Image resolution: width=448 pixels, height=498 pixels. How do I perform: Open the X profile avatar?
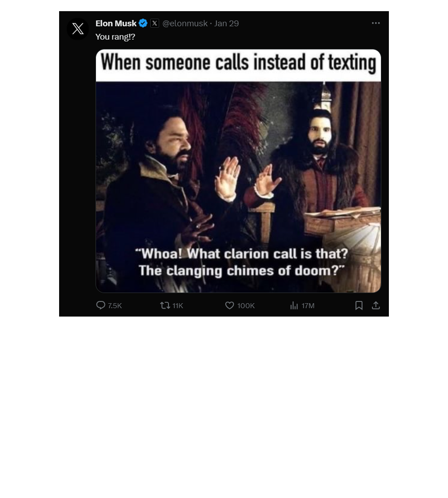78,29
